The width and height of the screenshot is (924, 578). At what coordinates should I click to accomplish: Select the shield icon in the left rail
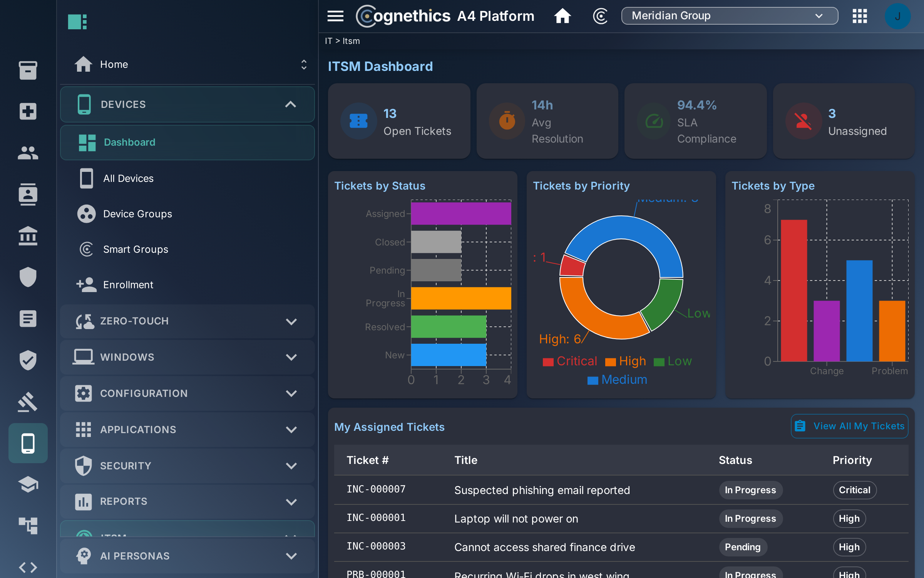click(x=28, y=277)
